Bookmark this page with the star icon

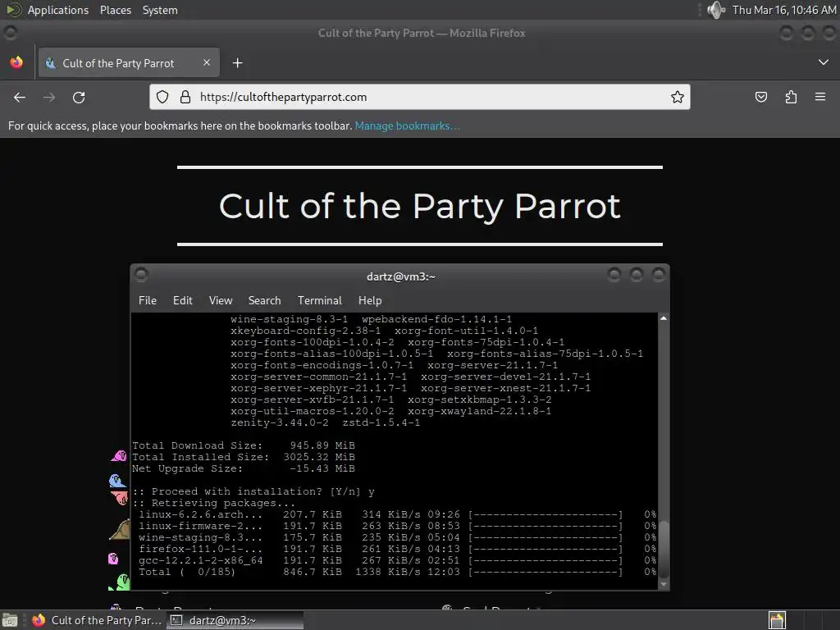[x=677, y=97]
